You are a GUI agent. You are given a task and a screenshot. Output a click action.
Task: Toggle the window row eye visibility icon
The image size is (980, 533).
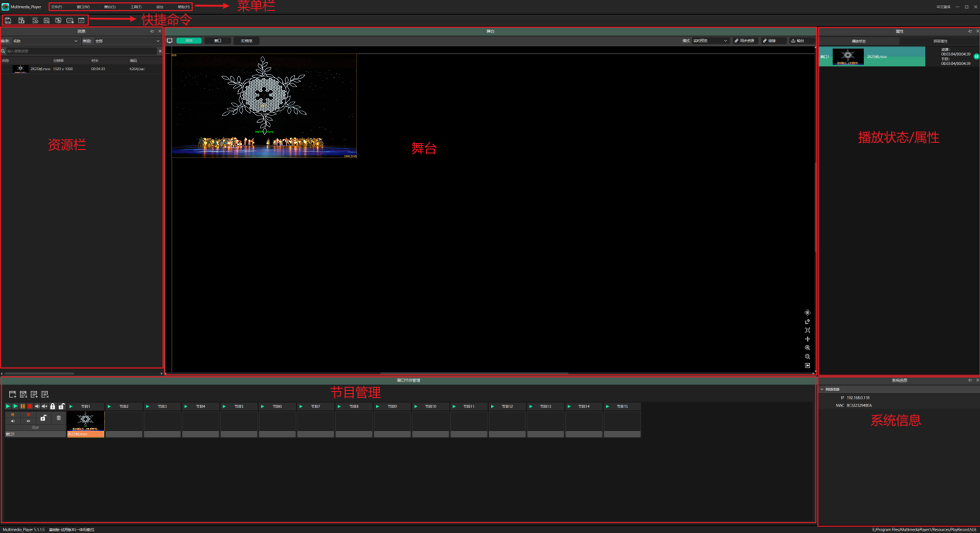[28, 421]
